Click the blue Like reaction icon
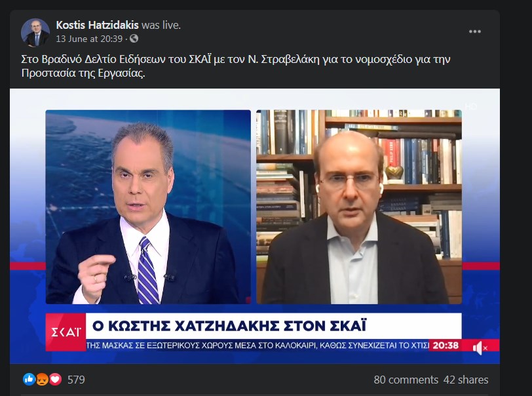Screen dimensions: 532x396 click(x=29, y=380)
